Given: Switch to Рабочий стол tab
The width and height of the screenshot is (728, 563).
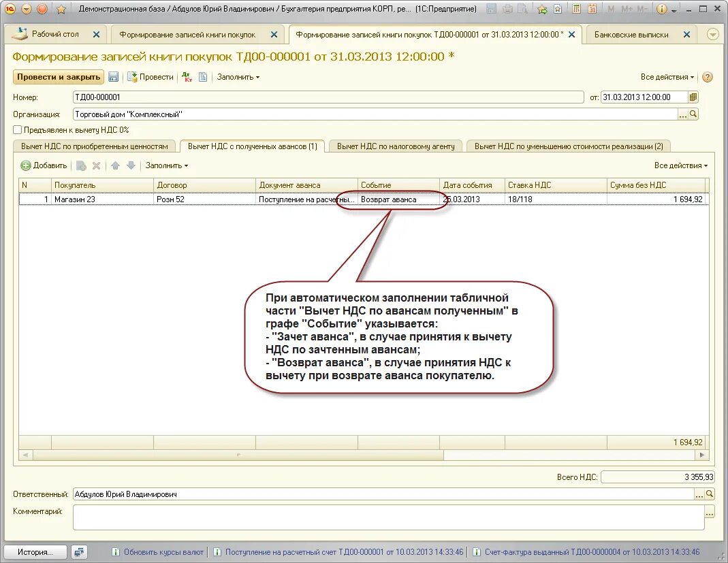Looking at the screenshot, I should (54, 34).
